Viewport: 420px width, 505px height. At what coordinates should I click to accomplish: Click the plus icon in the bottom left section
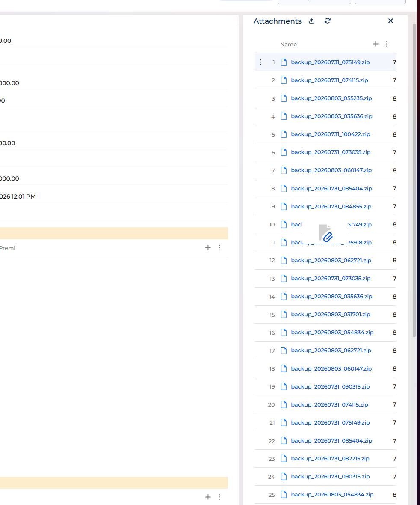tap(208, 497)
